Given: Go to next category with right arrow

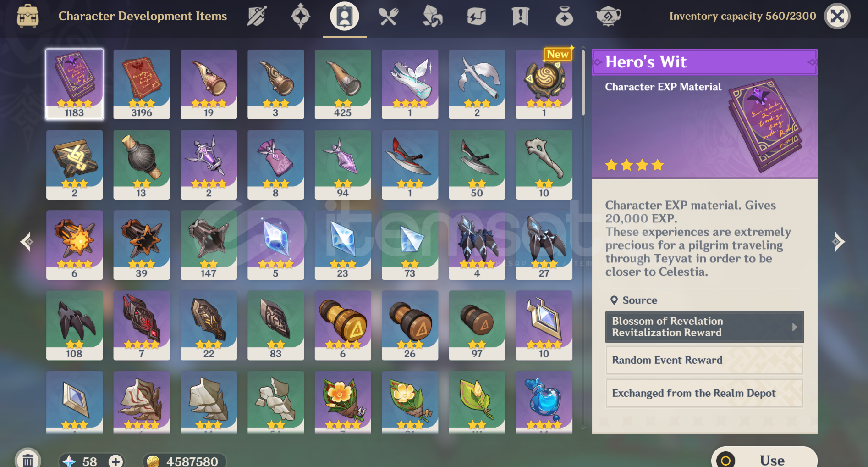Looking at the screenshot, I should click(x=838, y=242).
